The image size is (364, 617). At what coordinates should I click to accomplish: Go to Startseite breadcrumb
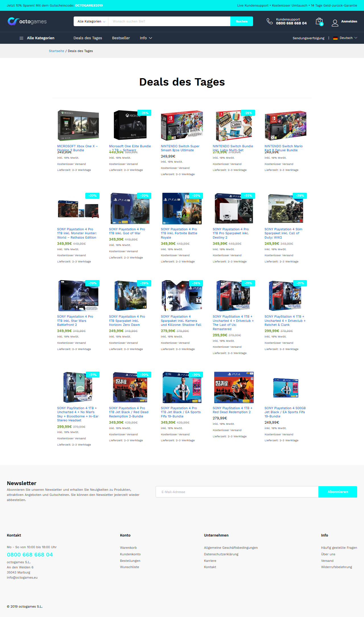(57, 51)
